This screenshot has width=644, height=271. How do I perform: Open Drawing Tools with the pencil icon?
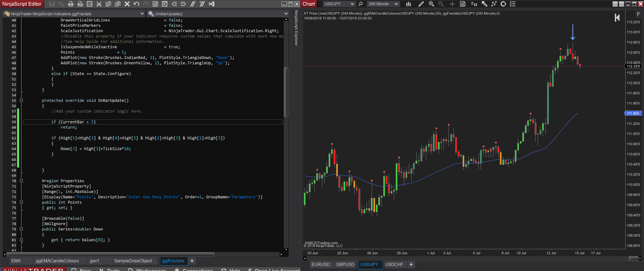(421, 4)
